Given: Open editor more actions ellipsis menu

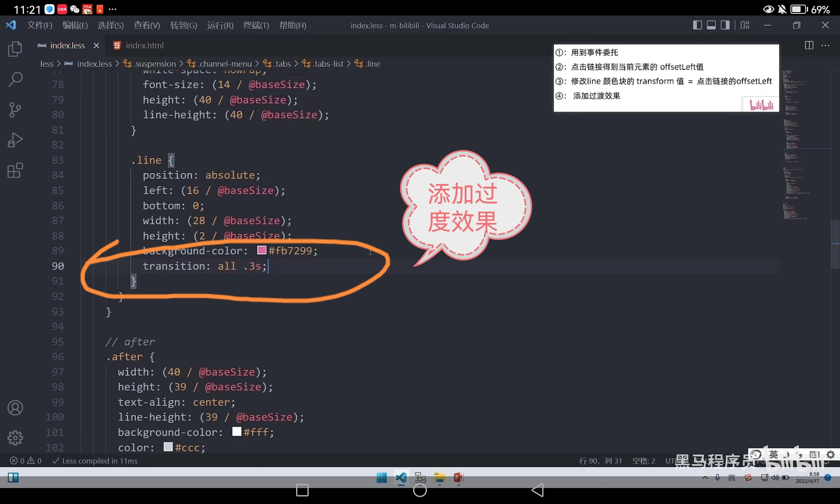Looking at the screenshot, I should (825, 45).
